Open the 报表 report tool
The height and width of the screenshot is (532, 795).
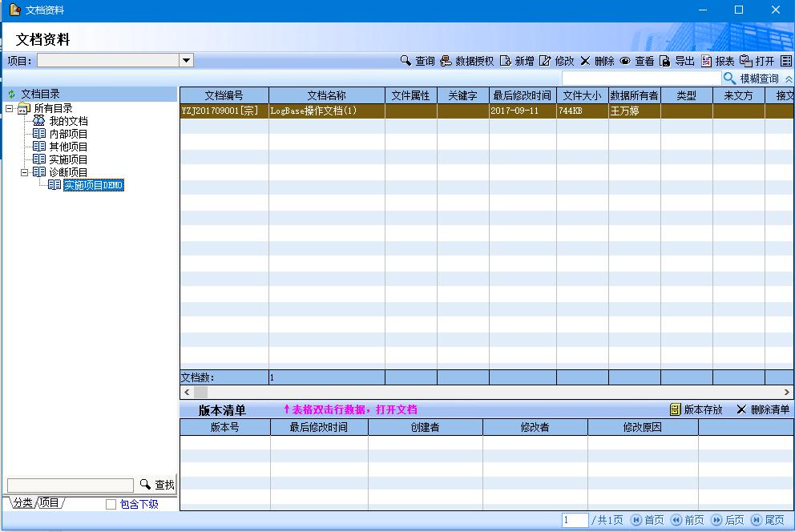706,61
